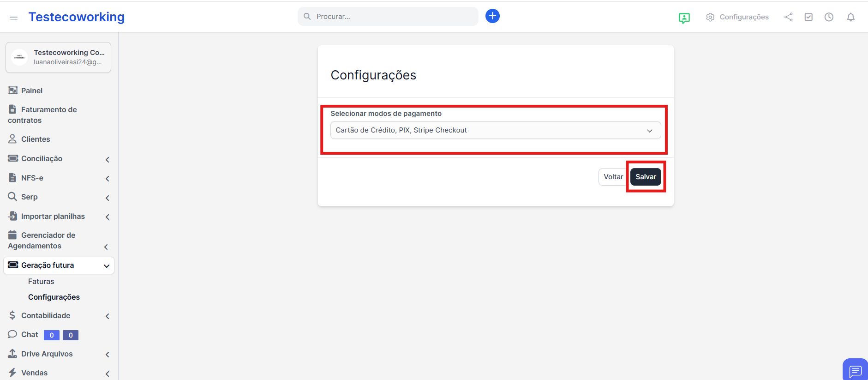Click the share icon in header

pos(788,17)
